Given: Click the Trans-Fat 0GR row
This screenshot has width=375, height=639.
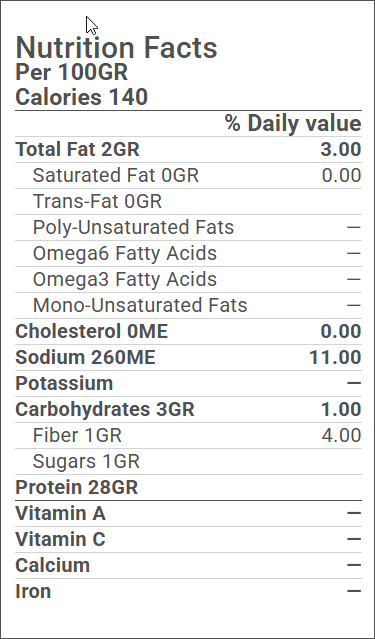Looking at the screenshot, I should (188, 201).
